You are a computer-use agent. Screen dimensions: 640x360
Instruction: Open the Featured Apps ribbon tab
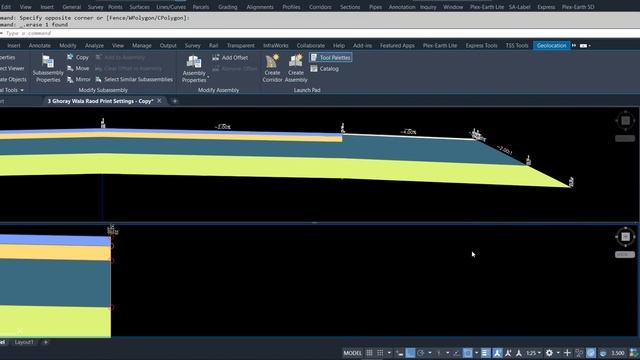(397, 46)
